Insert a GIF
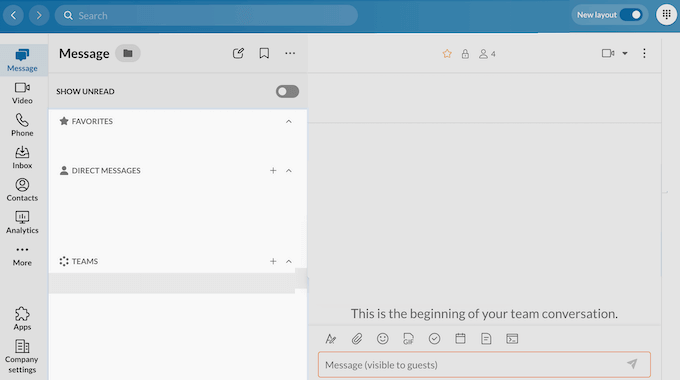The width and height of the screenshot is (680, 380). 408,339
